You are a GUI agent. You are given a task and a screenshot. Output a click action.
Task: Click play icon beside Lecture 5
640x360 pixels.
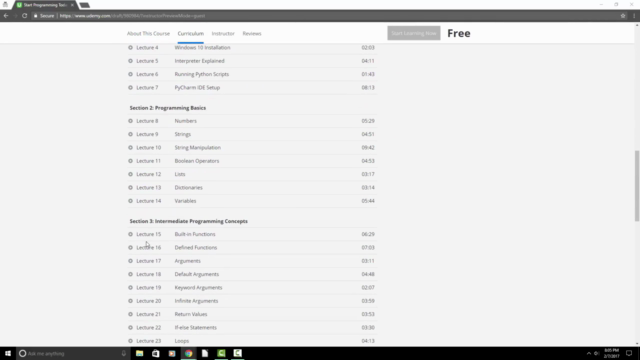point(130,61)
